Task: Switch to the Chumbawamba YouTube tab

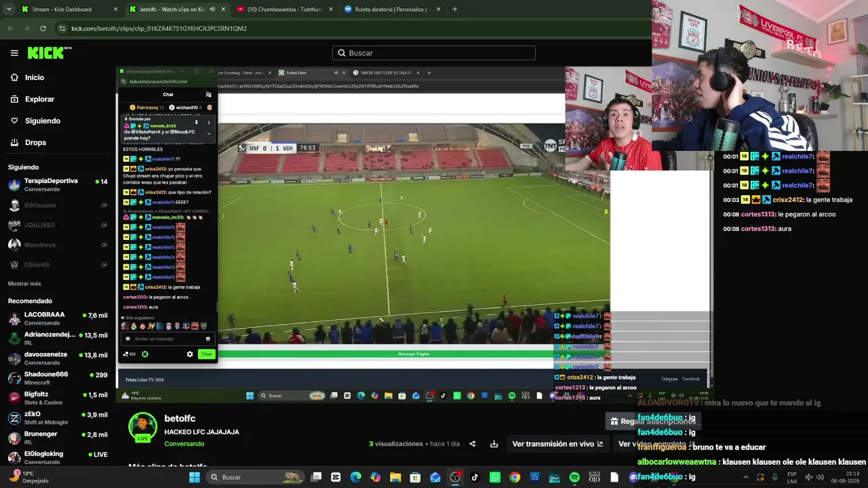Action: pyautogui.click(x=283, y=9)
